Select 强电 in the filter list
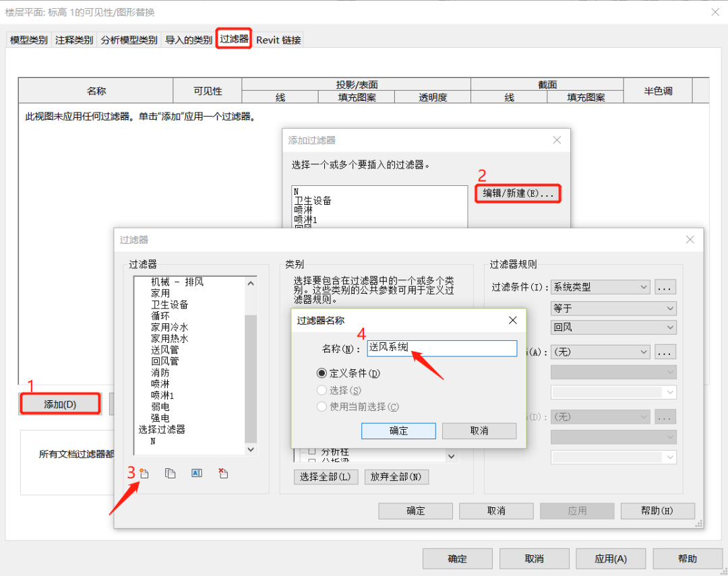The height and width of the screenshot is (576, 728). point(160,418)
